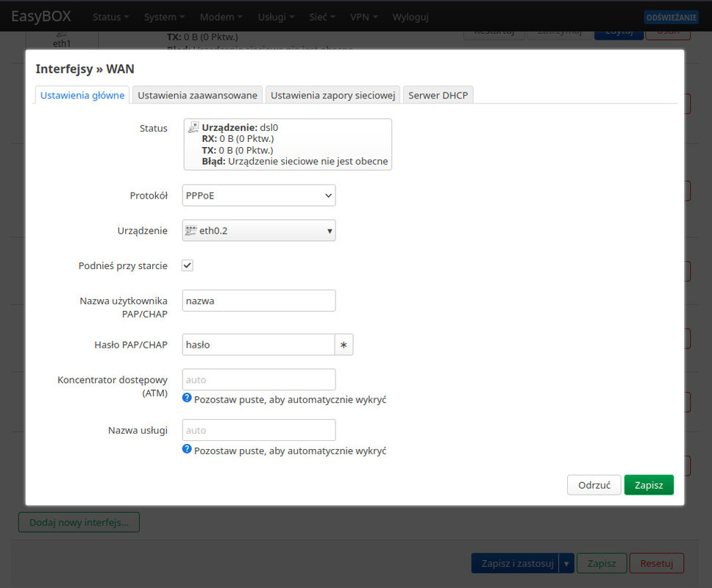Reveal password with the asterisk button
This screenshot has height=588, width=712.
coord(343,345)
